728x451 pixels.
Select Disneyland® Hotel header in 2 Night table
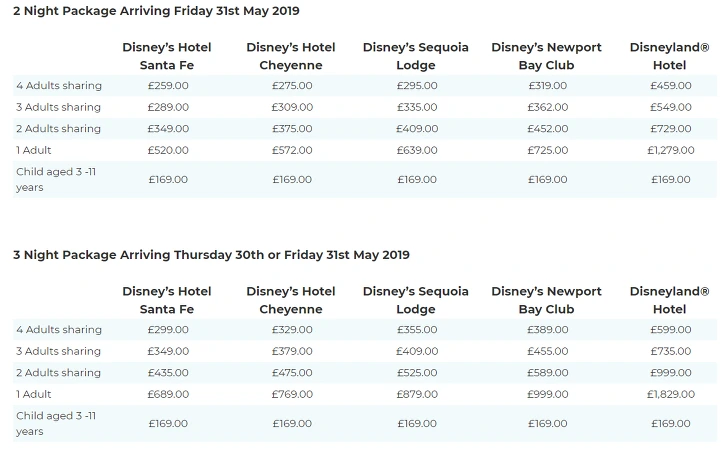pyautogui.click(x=670, y=56)
